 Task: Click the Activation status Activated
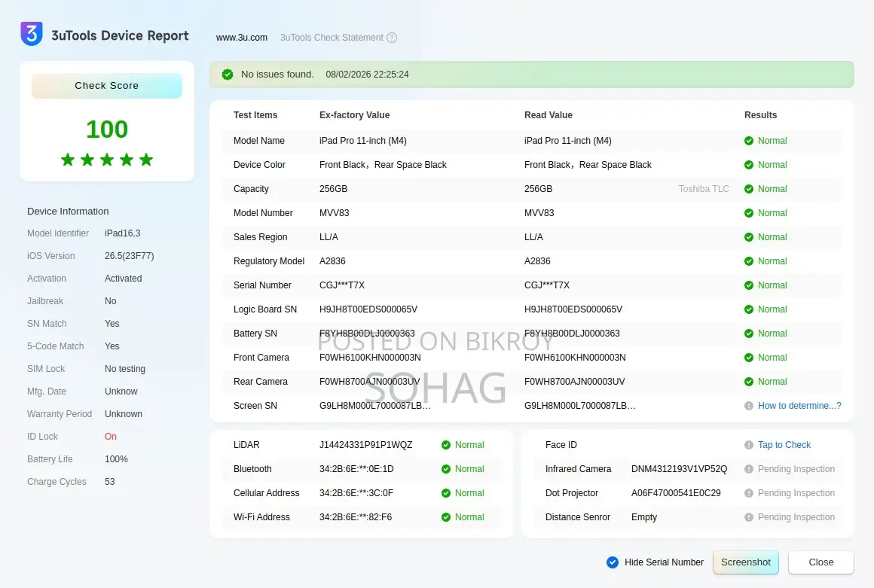(x=123, y=279)
